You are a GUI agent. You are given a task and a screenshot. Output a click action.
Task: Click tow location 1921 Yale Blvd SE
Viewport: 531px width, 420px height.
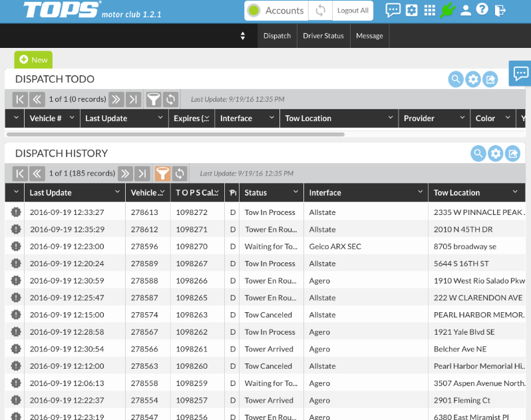pos(464,332)
